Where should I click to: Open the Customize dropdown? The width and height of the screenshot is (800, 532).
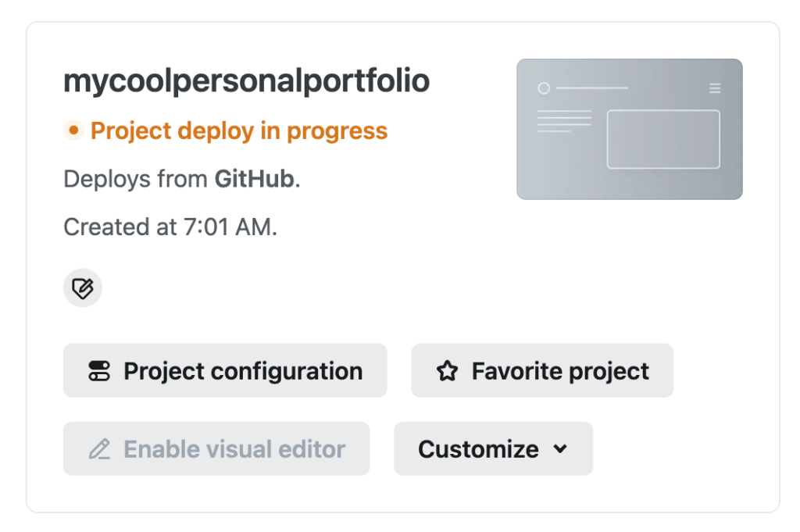tap(493, 449)
